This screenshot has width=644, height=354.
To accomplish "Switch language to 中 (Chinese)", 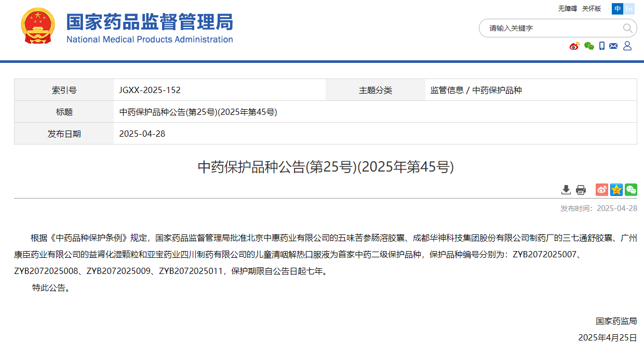I will coord(618,9).
